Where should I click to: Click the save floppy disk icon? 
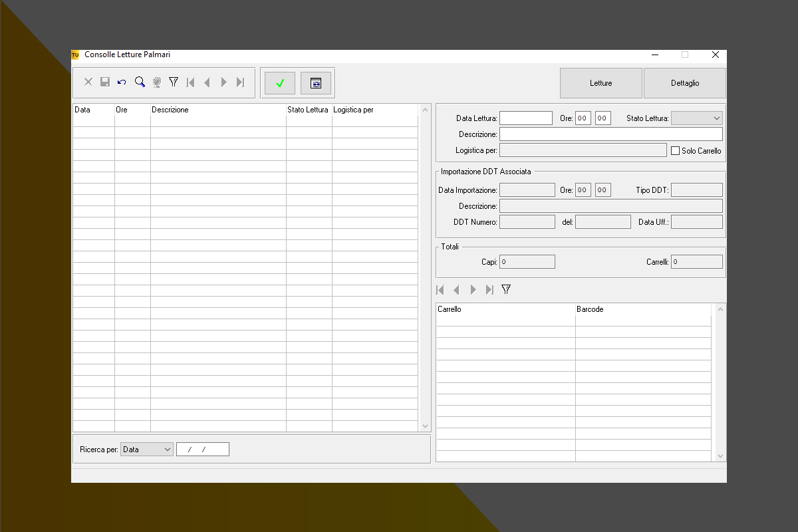pyautogui.click(x=105, y=82)
